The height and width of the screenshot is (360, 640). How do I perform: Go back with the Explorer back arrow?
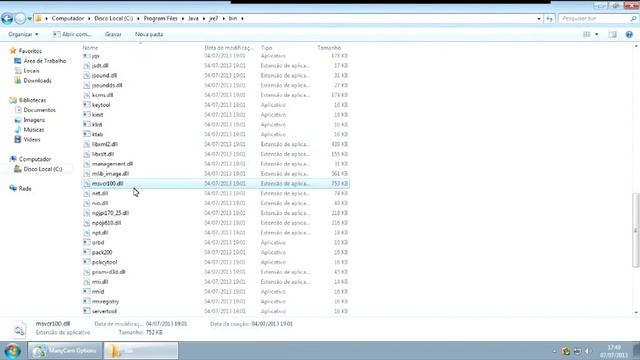(7, 18)
